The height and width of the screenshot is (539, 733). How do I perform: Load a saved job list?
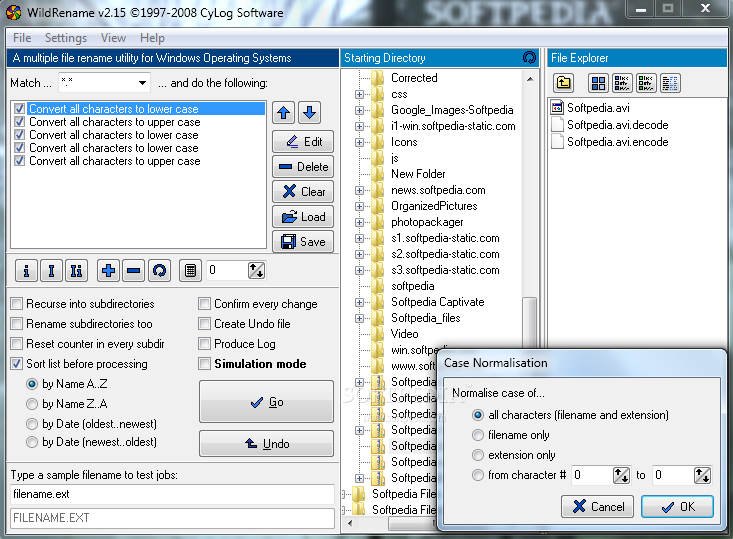[x=303, y=217]
